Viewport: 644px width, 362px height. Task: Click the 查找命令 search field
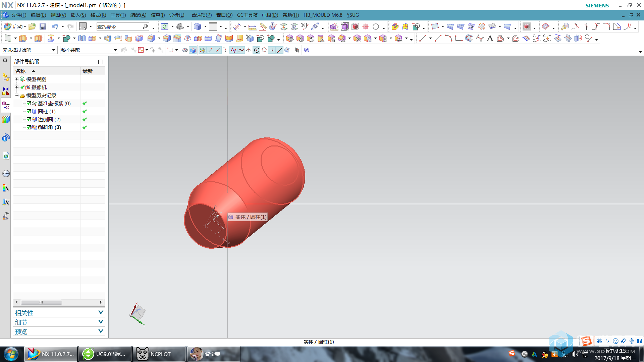click(122, 26)
